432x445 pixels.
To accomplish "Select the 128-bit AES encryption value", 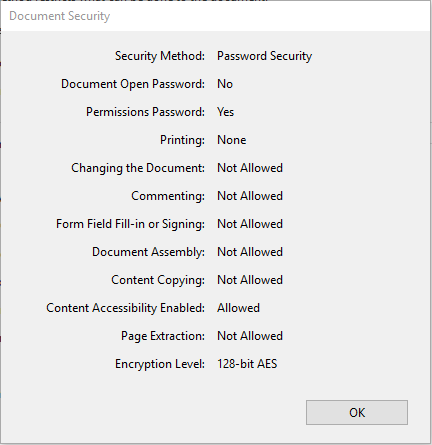I will pos(247,364).
